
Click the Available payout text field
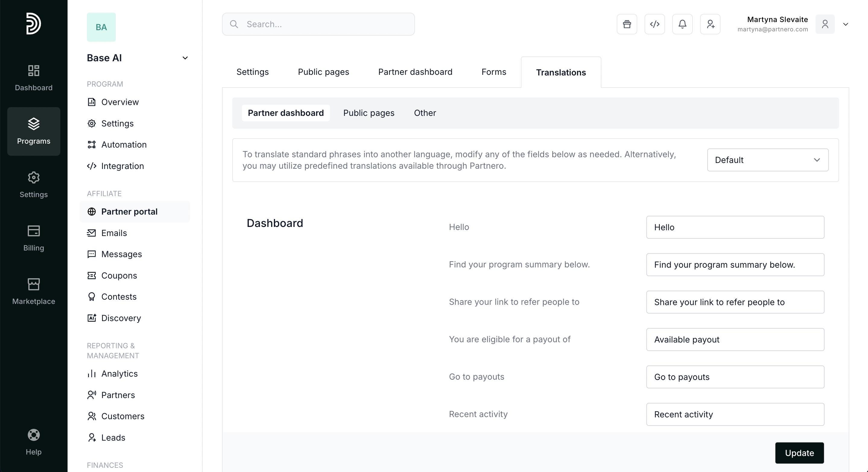[x=735, y=340]
